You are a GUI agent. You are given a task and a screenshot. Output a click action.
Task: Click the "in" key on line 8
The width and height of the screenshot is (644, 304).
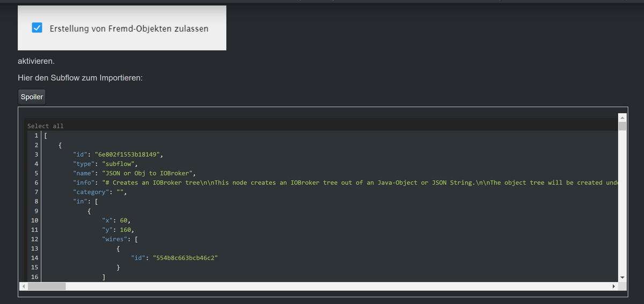[80, 202]
